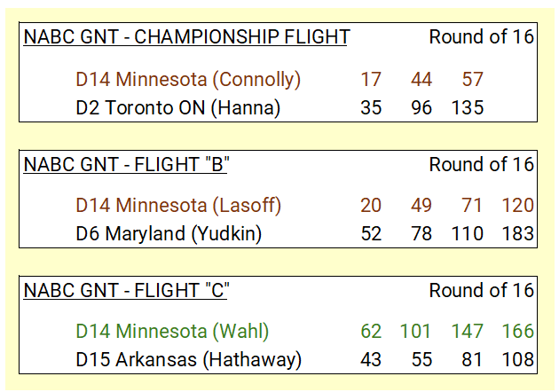This screenshot has width=559, height=392.
Task: Click Round of 16 label in Championship Flight
Action: [x=481, y=37]
